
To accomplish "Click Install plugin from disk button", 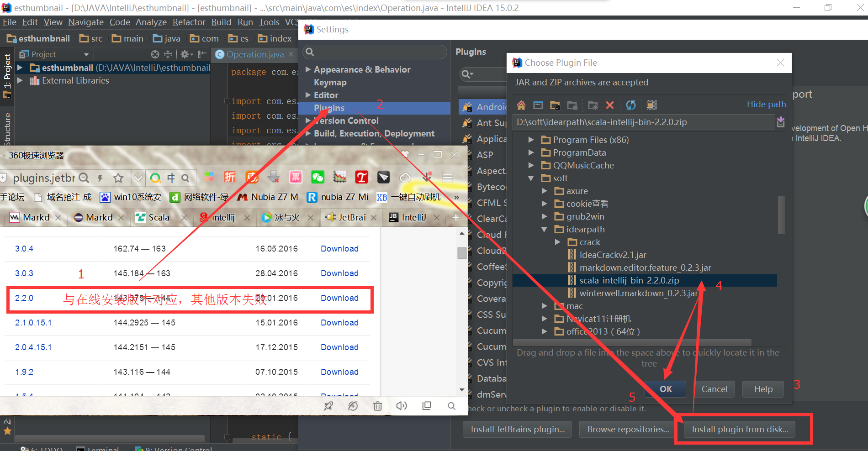I will (x=740, y=429).
